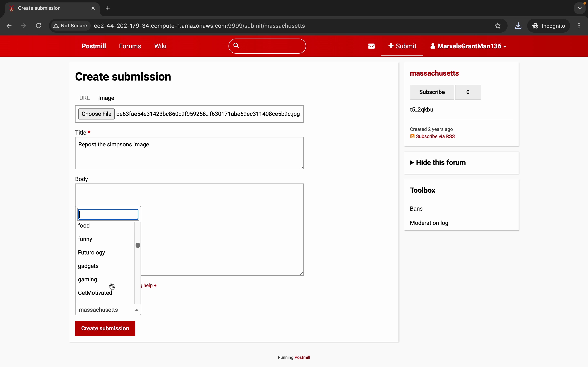The width and height of the screenshot is (588, 367).
Task: Subscribe to the massachusetts forum
Action: point(432,92)
